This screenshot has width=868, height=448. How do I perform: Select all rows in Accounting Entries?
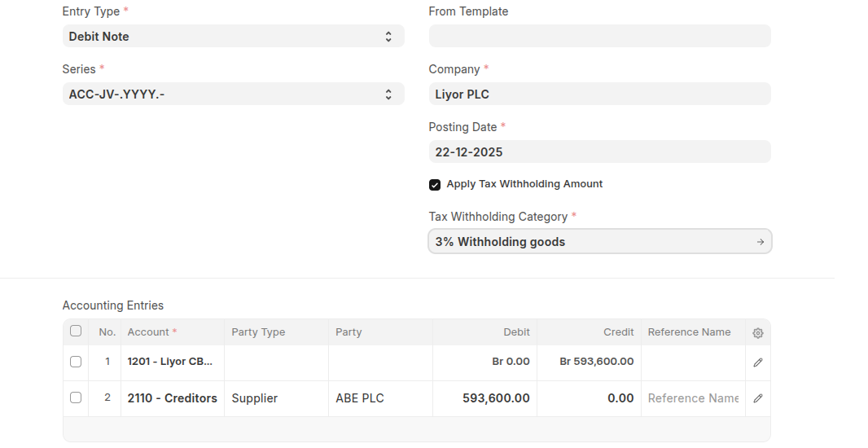[x=76, y=332]
